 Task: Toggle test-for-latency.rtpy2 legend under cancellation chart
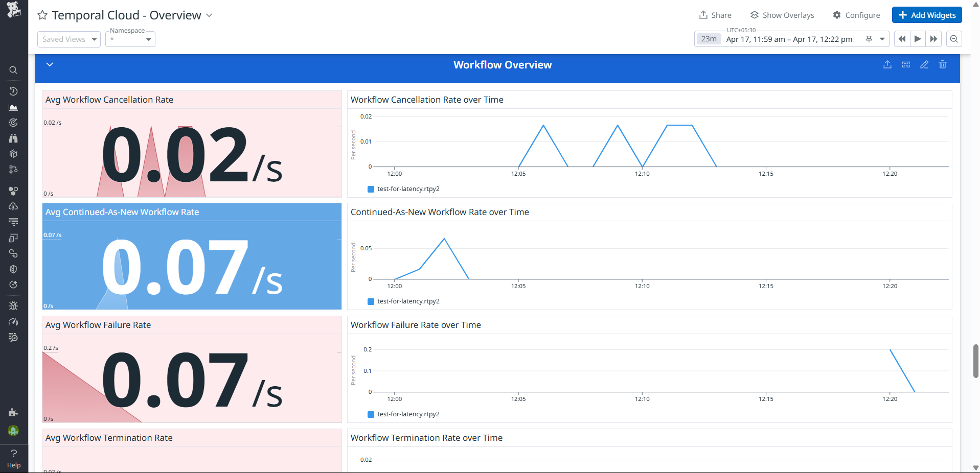[403, 188]
